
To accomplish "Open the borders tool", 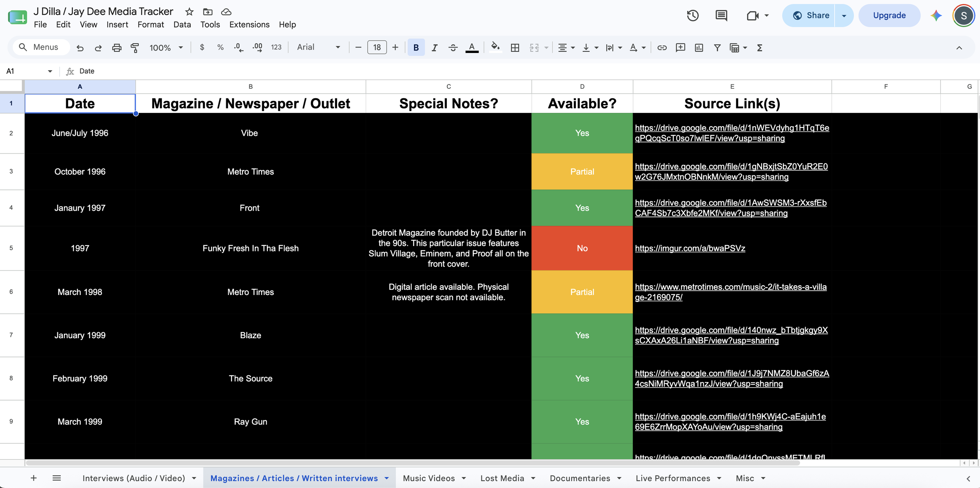I will click(515, 48).
